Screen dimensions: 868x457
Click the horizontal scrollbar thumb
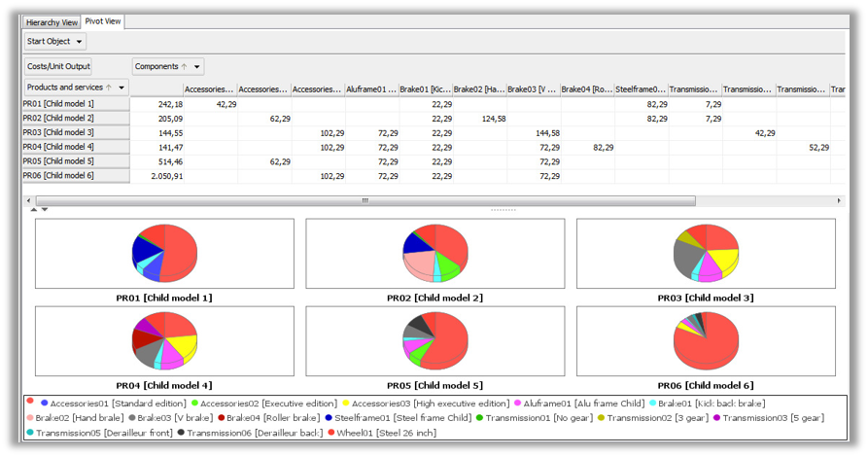(x=365, y=200)
